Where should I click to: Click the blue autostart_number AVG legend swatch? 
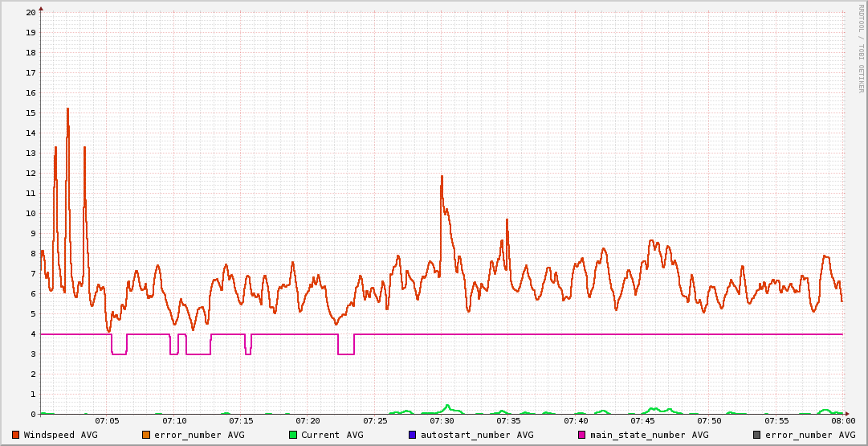point(413,435)
